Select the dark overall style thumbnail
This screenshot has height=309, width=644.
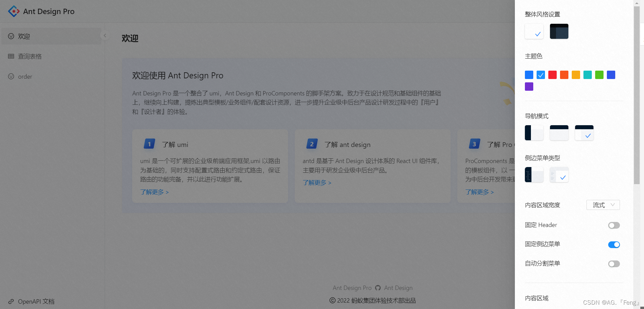pyautogui.click(x=559, y=31)
